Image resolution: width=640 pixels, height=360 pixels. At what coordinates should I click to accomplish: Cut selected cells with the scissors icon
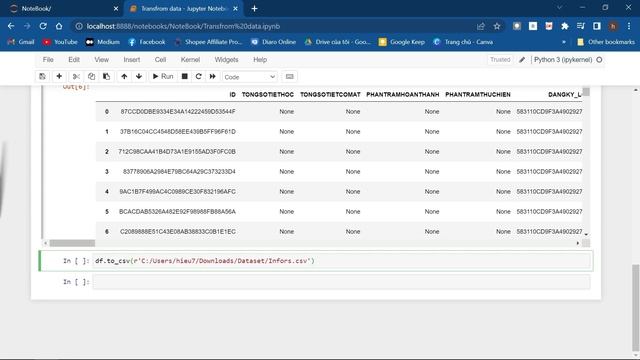point(76,76)
